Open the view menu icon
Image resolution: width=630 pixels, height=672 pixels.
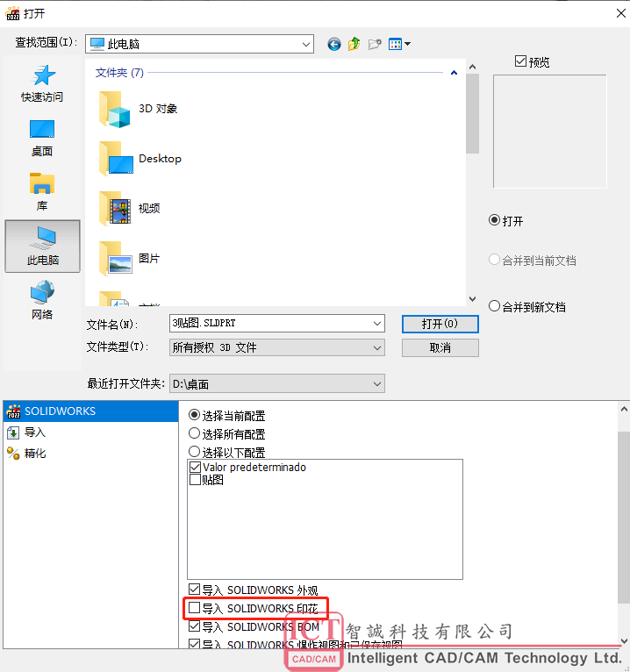pos(399,44)
